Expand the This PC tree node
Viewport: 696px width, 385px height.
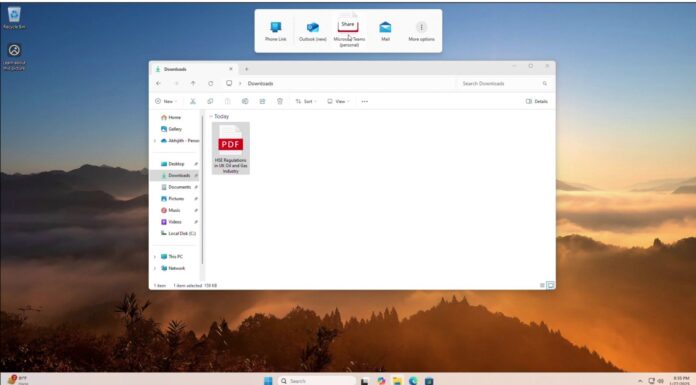tap(155, 257)
